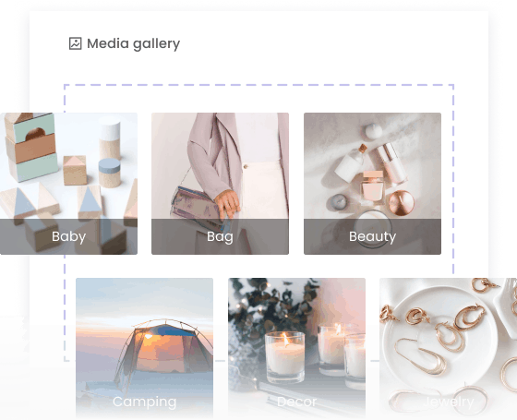Click the Media gallery picture icon
The image size is (517, 420).
coord(75,43)
